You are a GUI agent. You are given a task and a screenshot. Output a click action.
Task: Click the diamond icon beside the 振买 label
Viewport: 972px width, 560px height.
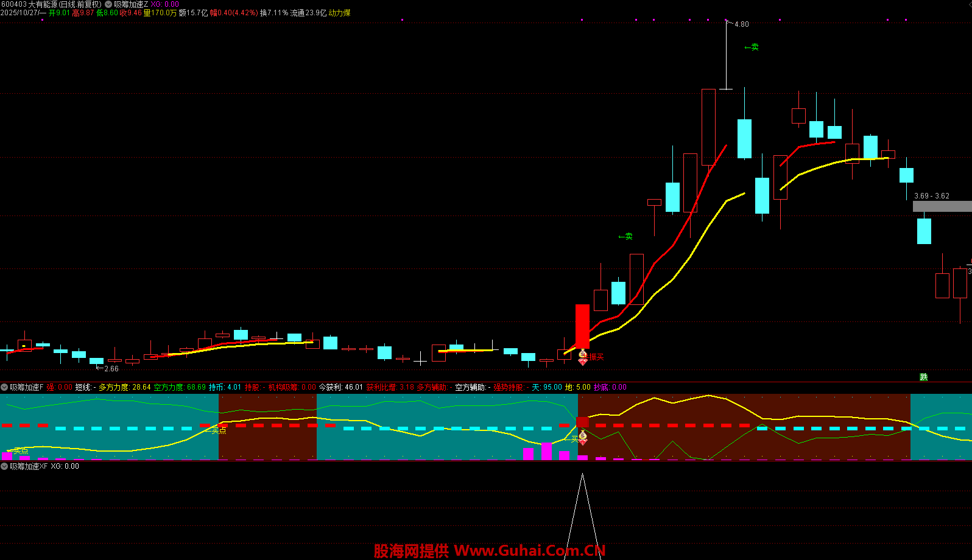(x=583, y=362)
